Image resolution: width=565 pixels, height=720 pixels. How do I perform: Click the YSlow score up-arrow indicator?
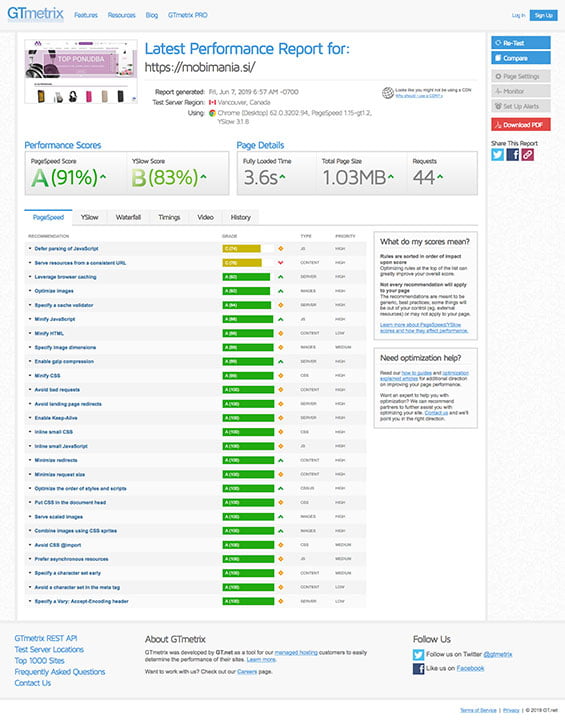[x=203, y=176]
